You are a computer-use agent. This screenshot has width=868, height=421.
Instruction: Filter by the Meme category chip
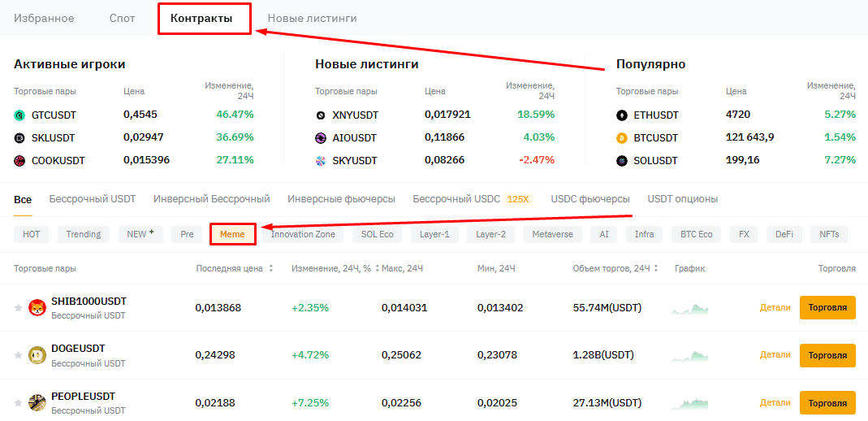pos(232,234)
